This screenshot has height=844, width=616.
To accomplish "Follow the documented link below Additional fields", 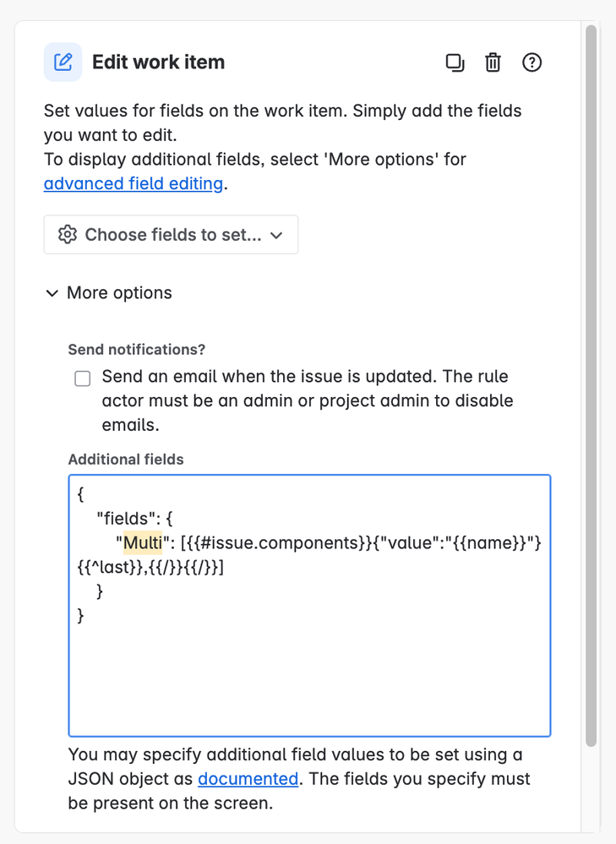I will pos(248,778).
